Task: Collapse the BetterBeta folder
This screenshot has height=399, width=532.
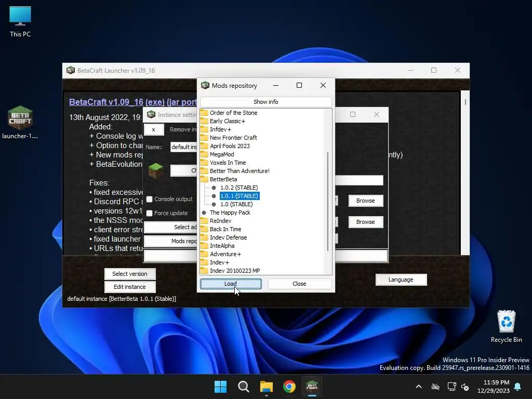Action: click(x=204, y=179)
